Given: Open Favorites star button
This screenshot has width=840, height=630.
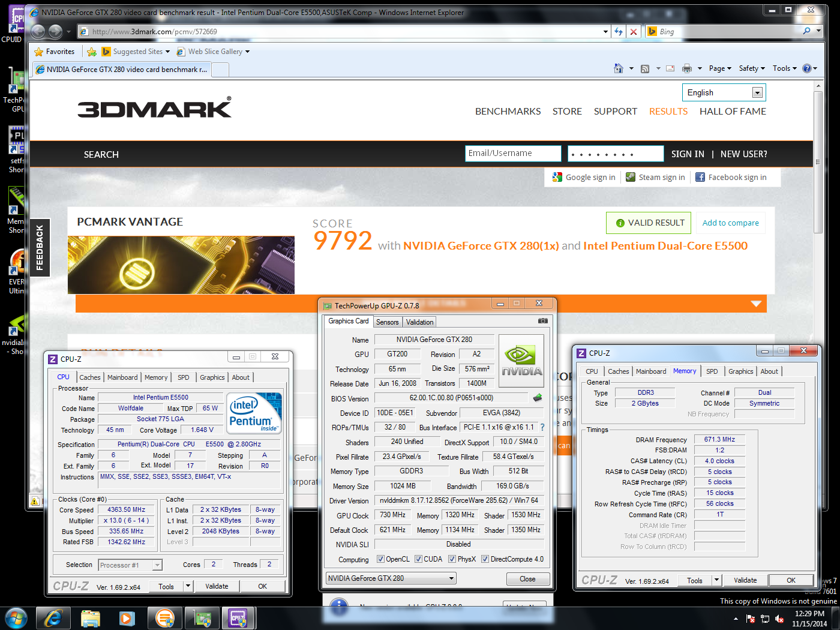Looking at the screenshot, I should tap(55, 52).
